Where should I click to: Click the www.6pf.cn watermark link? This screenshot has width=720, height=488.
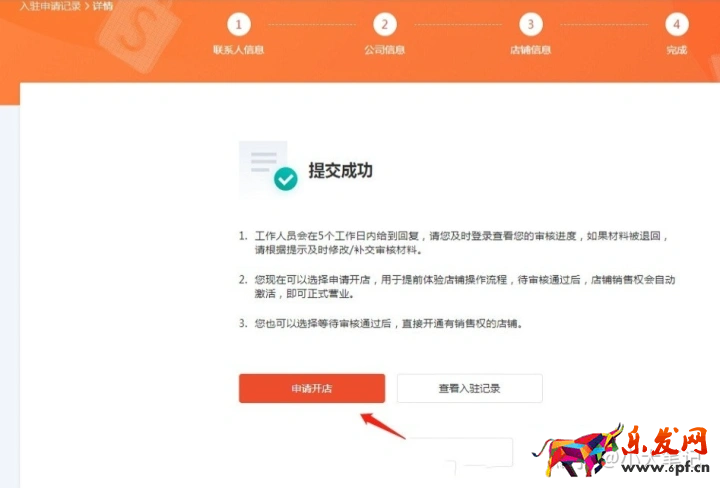pos(665,468)
